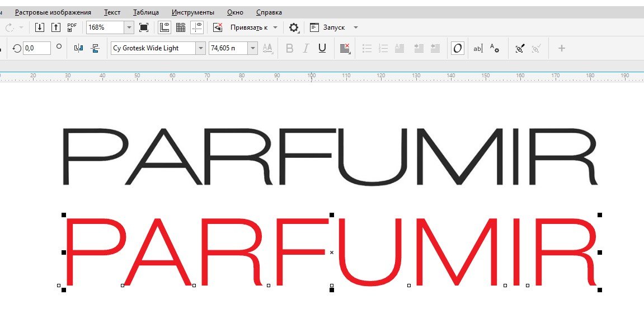The width and height of the screenshot is (644, 318).
Task: Open the Справка menu
Action: (269, 12)
